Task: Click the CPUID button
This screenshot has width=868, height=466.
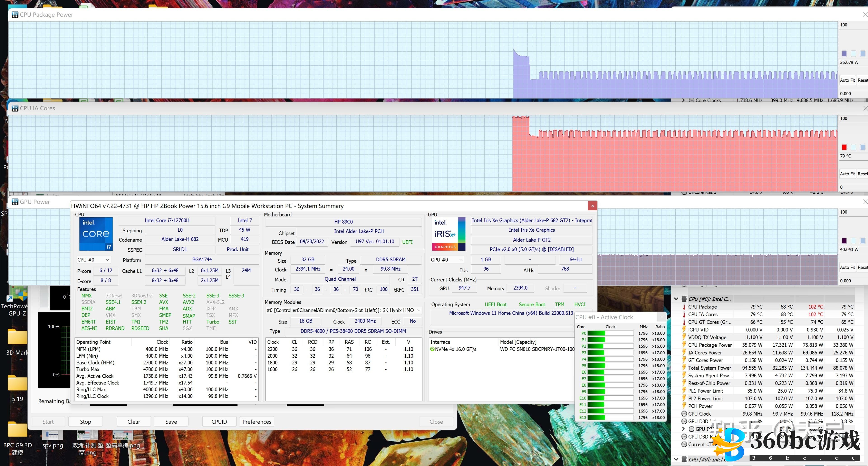Action: coord(219,421)
